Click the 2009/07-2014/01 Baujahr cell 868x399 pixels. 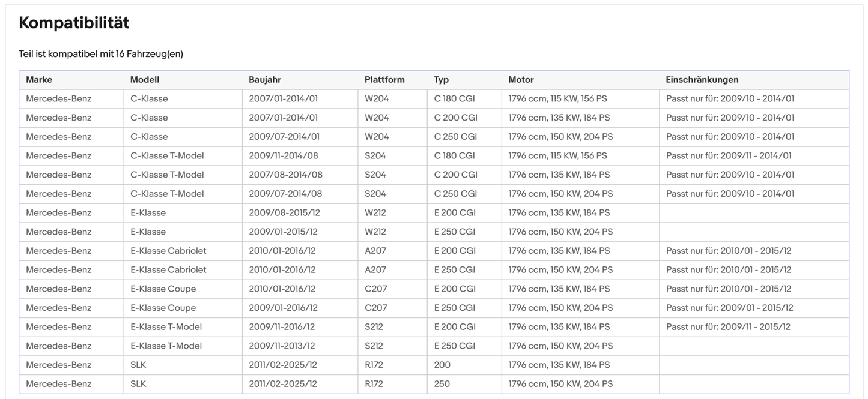(284, 137)
